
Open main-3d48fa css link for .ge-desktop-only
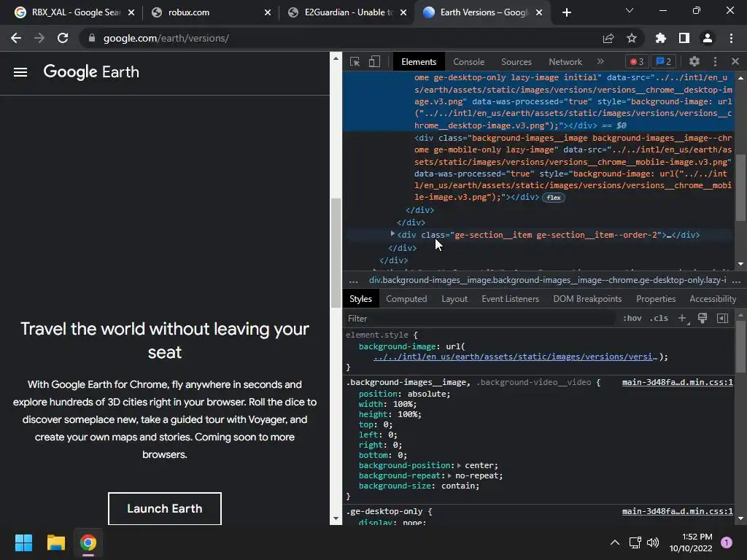(678, 511)
